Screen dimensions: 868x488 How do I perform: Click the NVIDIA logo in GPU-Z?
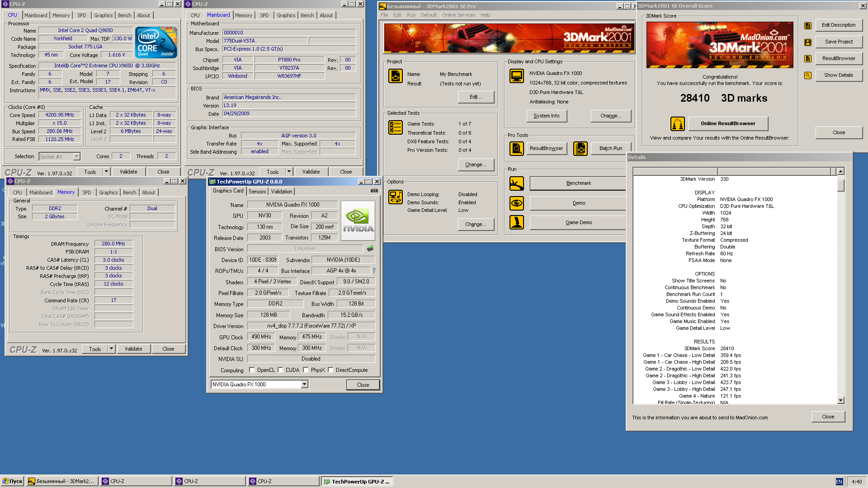point(358,221)
